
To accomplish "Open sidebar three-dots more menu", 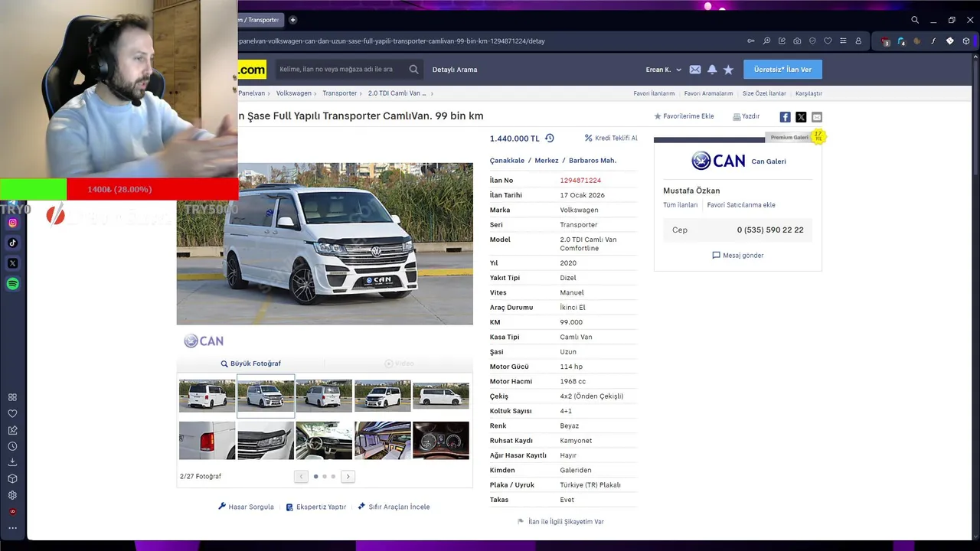I will click(x=12, y=528).
